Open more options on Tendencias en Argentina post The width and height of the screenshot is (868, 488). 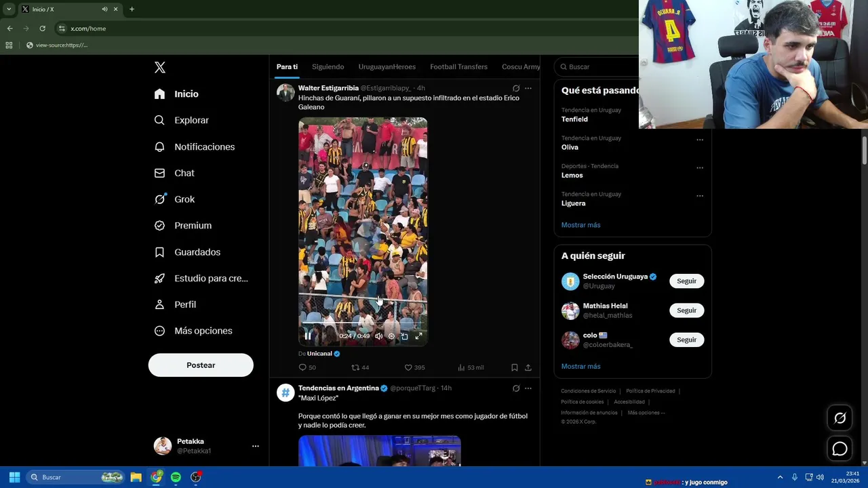(x=528, y=388)
